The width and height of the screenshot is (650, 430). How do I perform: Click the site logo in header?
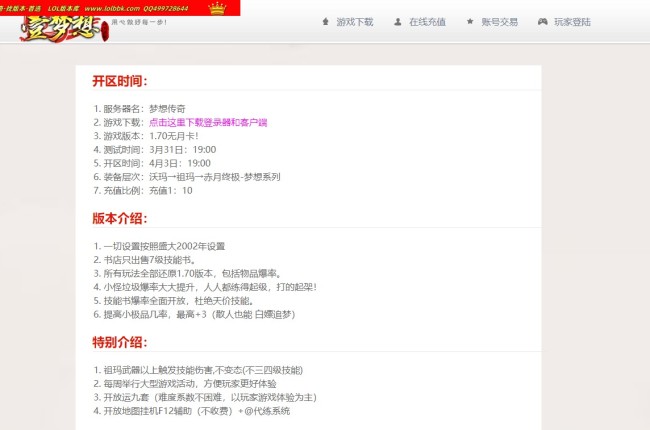click(x=64, y=29)
